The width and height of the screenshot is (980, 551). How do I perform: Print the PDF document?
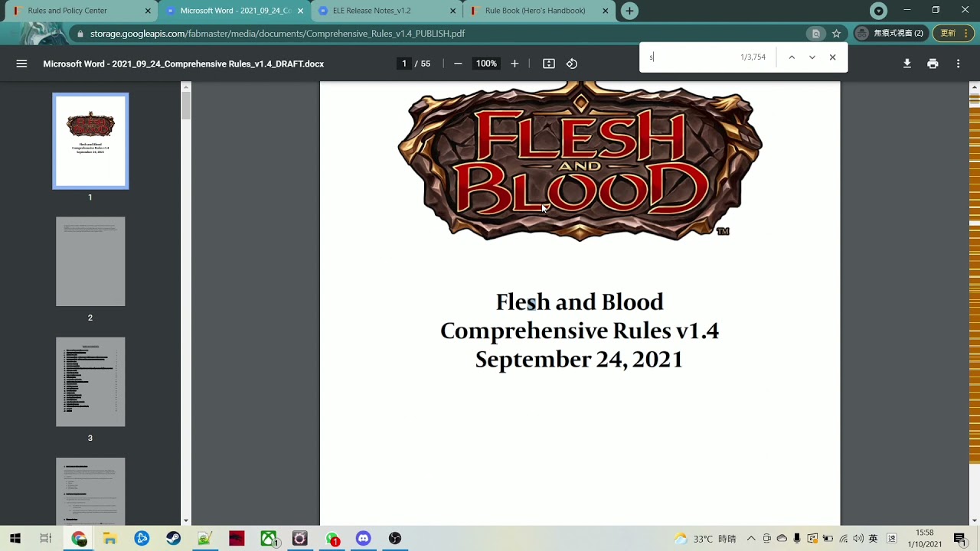[933, 64]
